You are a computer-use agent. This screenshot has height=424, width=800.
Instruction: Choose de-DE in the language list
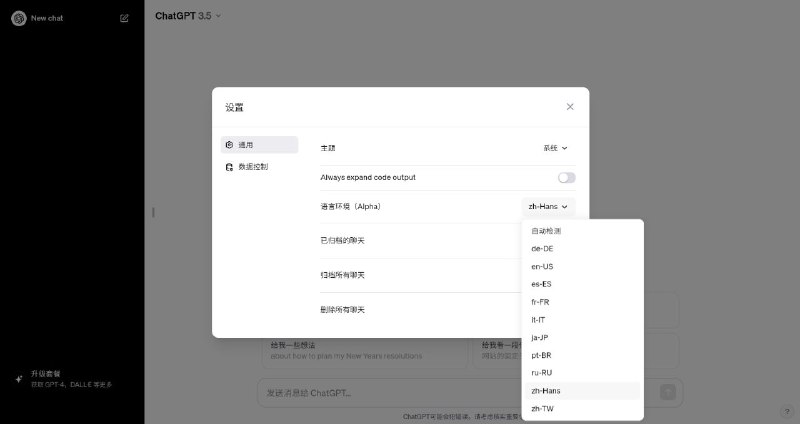click(x=582, y=249)
